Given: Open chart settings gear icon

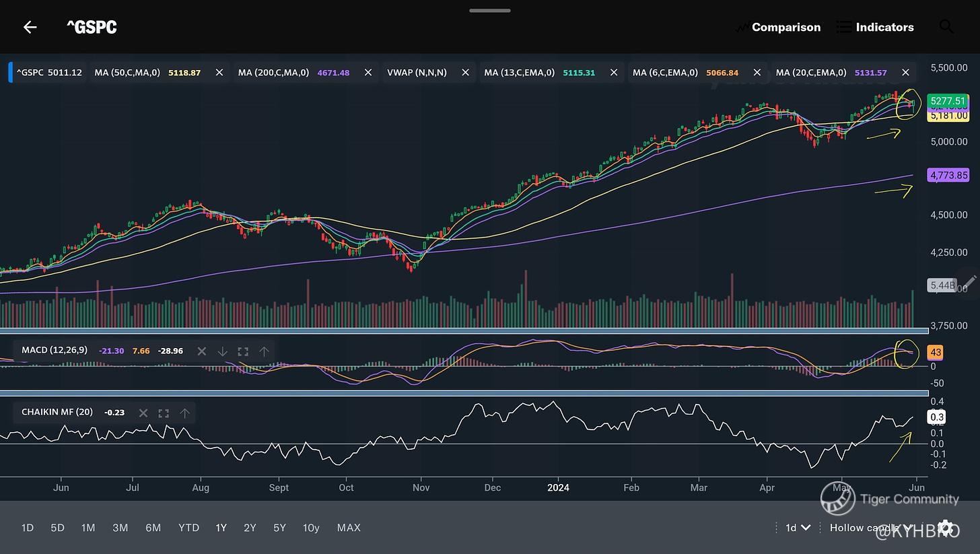Looking at the screenshot, I should point(945,528).
